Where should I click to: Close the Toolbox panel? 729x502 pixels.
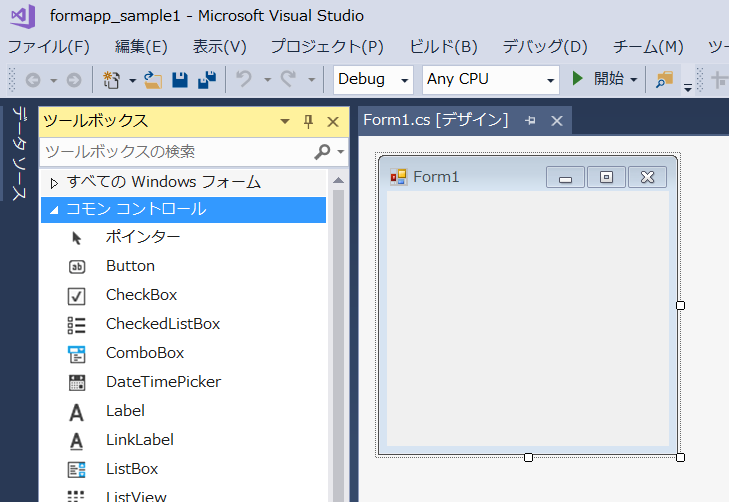pyautogui.click(x=333, y=122)
